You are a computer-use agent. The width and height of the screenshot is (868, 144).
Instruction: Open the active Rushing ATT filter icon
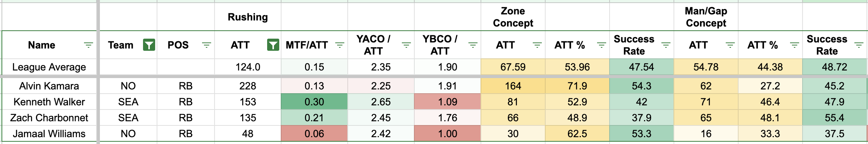(273, 45)
